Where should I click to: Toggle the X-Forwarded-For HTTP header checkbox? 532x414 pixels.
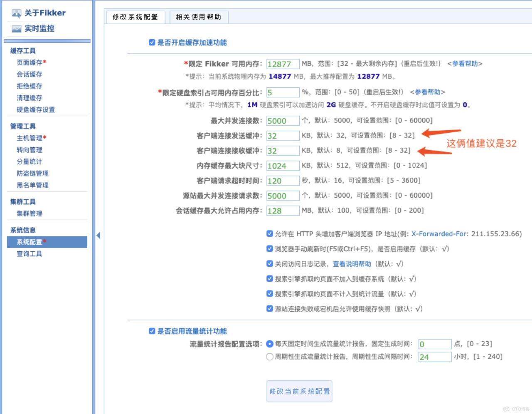(x=270, y=234)
